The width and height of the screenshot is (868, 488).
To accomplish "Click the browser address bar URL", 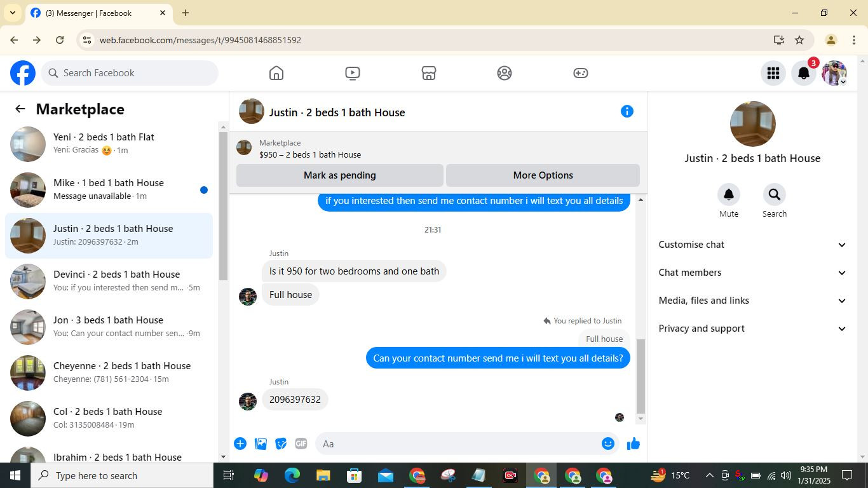I will (x=200, y=40).
